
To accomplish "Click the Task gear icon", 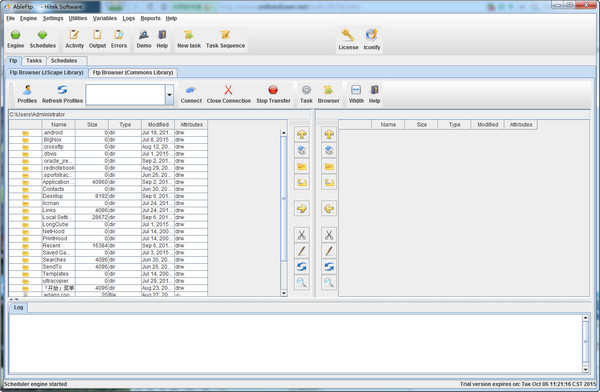I will pyautogui.click(x=306, y=94).
